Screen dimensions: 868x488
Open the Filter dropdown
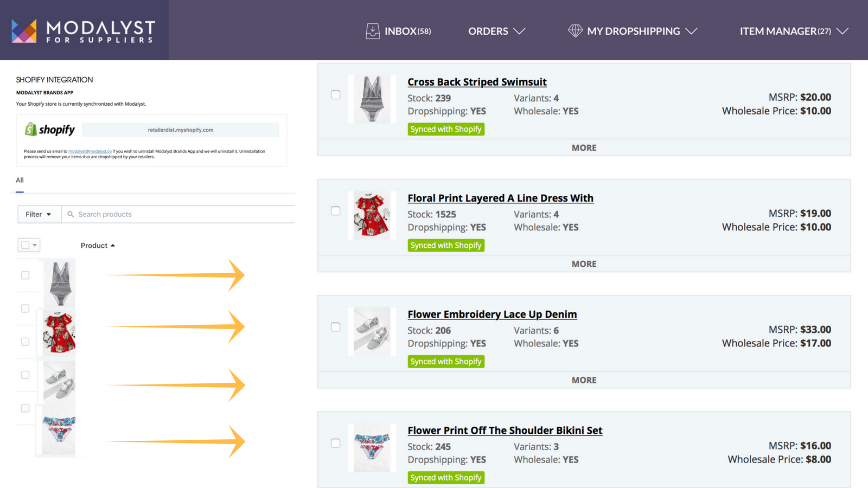[39, 214]
